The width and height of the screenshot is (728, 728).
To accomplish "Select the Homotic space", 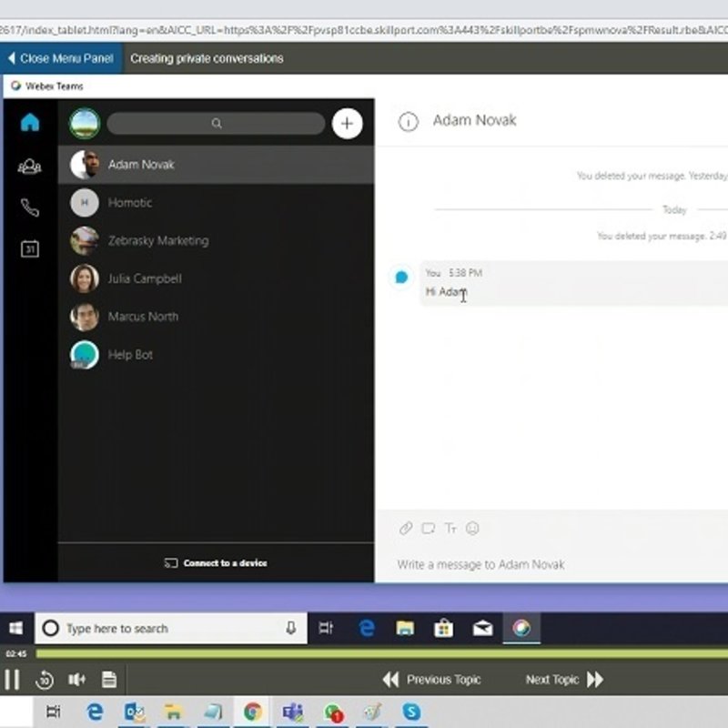I will point(216,202).
